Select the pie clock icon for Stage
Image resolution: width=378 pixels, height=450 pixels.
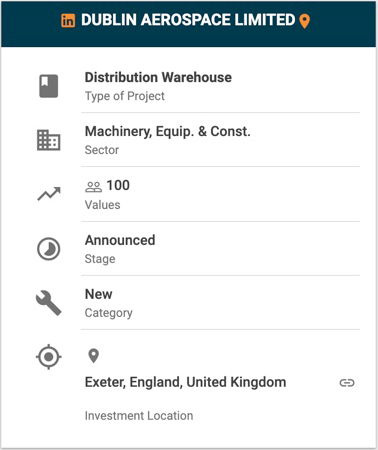49,249
